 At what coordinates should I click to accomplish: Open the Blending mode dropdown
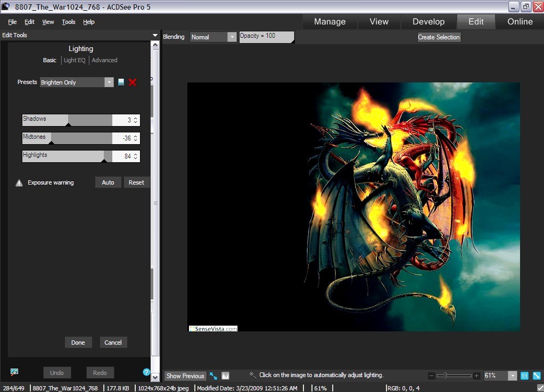231,37
